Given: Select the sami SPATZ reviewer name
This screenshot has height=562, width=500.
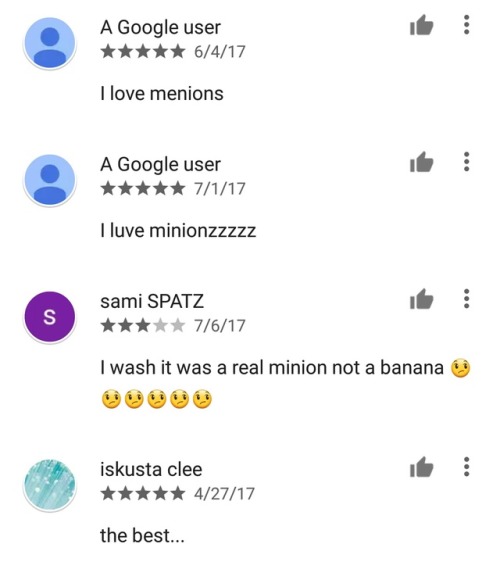Looking at the screenshot, I should pyautogui.click(x=152, y=301).
